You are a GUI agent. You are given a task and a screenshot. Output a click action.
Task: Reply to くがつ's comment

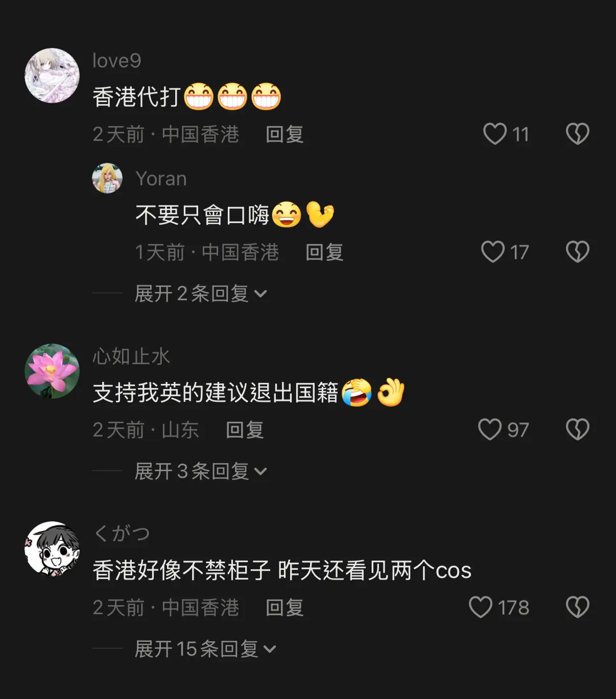(285, 608)
